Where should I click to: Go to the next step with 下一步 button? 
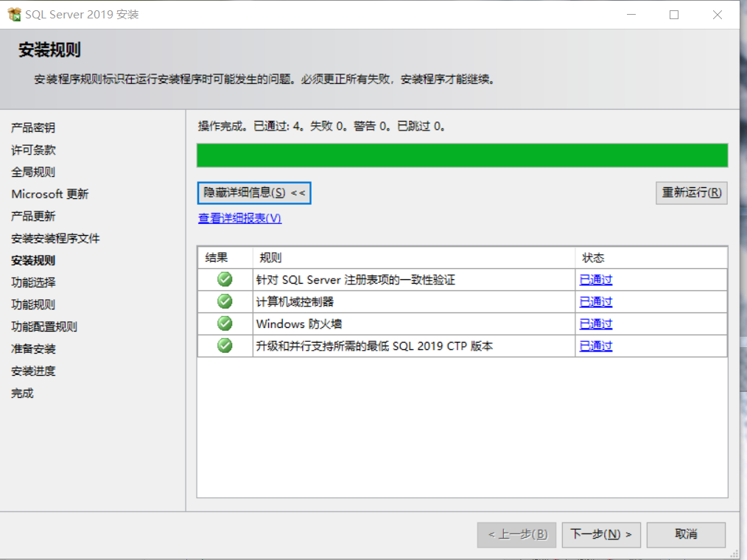[x=601, y=535]
